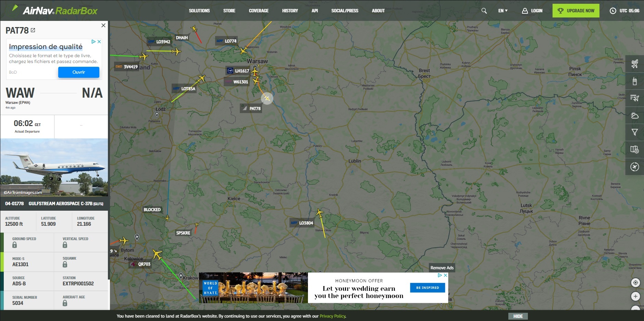Close the honeymoon offer banner ad
Image resolution: width=644 pixels, height=321 pixels.
coord(445,275)
